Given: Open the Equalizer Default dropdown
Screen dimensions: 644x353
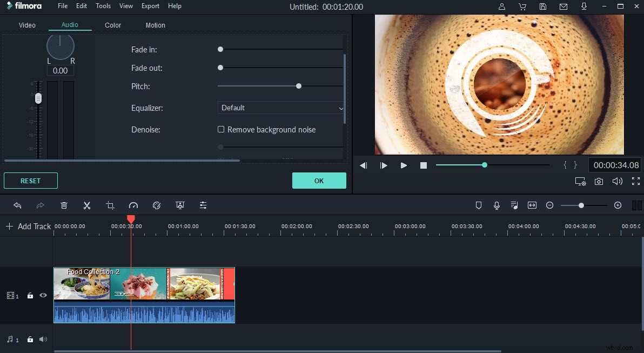Looking at the screenshot, I should (x=280, y=108).
